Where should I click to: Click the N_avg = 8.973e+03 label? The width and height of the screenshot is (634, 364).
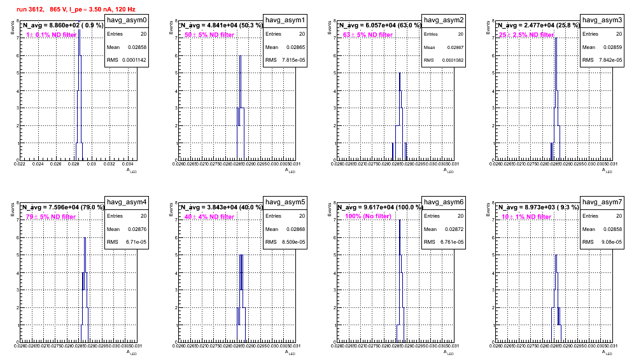click(x=539, y=207)
